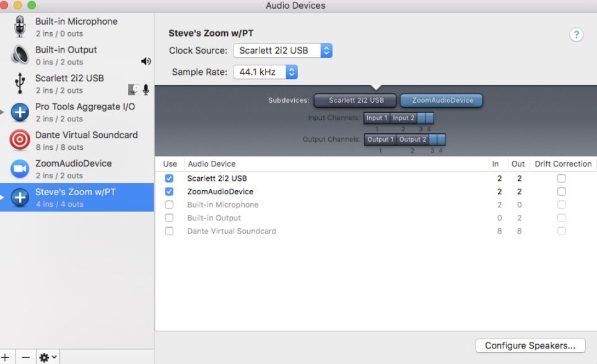Open the Sample Rate dropdown

tap(266, 72)
